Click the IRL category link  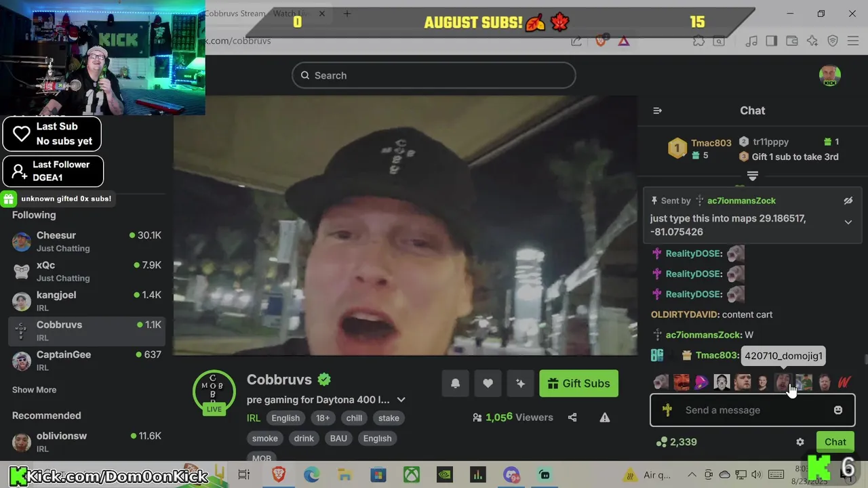(254, 418)
